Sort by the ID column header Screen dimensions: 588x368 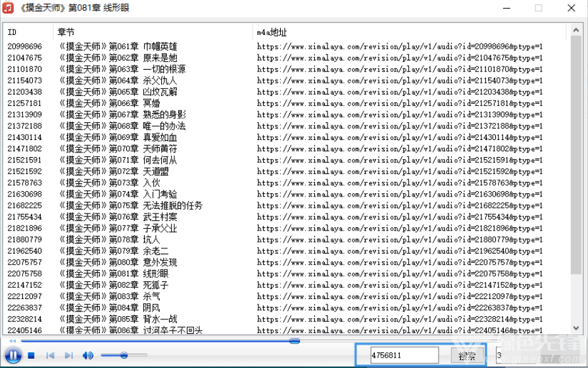(x=28, y=32)
